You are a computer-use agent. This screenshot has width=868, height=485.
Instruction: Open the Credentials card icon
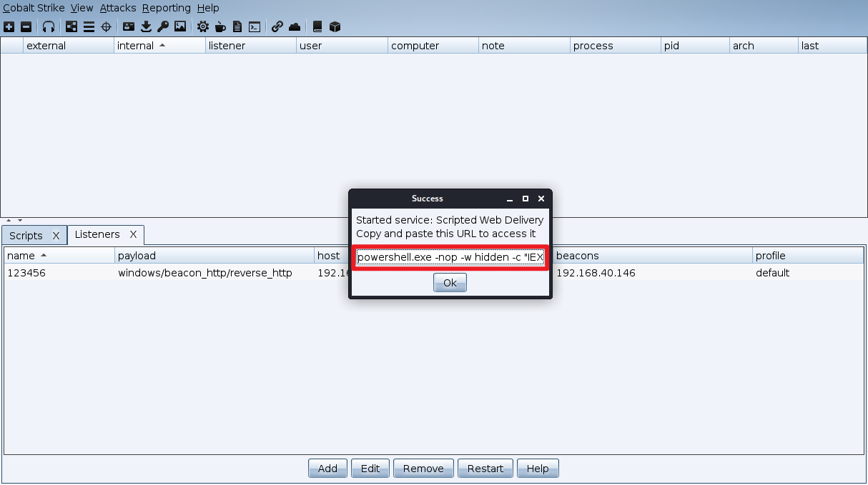pyautogui.click(x=129, y=27)
